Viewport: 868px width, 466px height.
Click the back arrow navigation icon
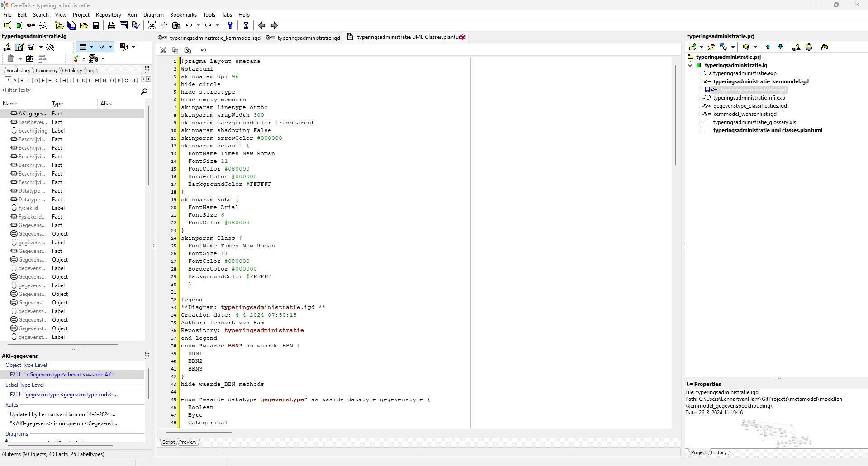coord(261,25)
